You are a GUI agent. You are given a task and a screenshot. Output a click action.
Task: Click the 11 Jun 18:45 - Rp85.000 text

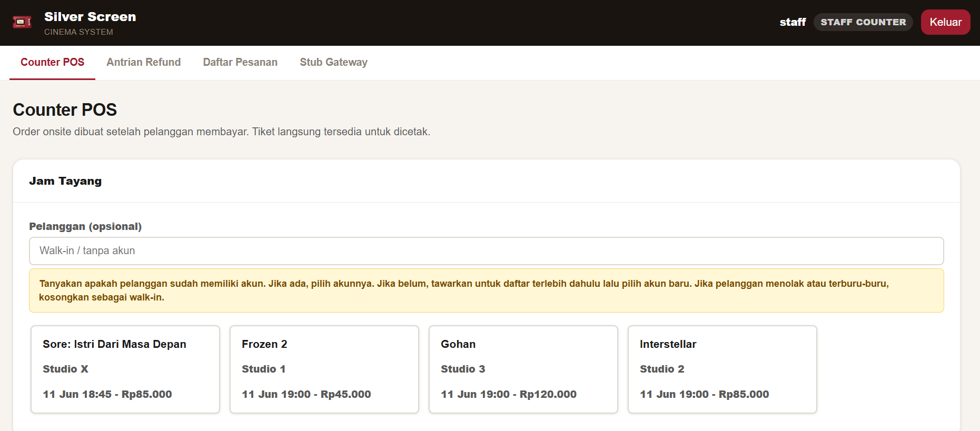107,394
